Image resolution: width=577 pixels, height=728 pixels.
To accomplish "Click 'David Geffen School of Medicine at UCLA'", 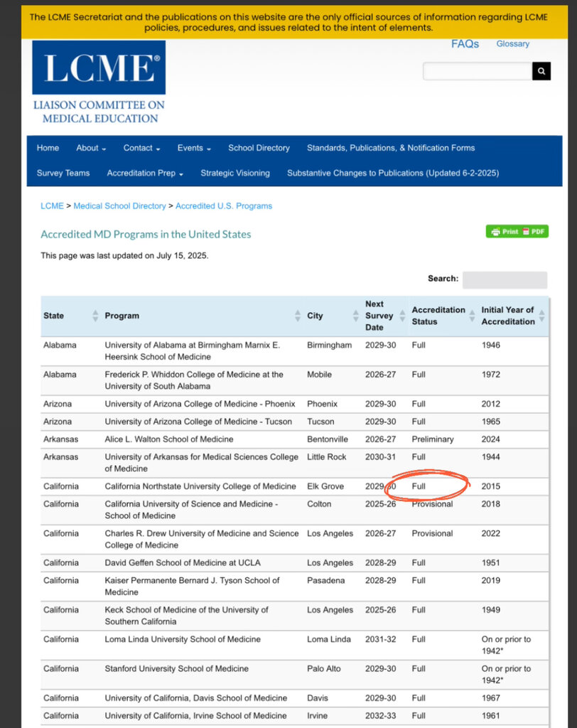I will click(x=183, y=563).
